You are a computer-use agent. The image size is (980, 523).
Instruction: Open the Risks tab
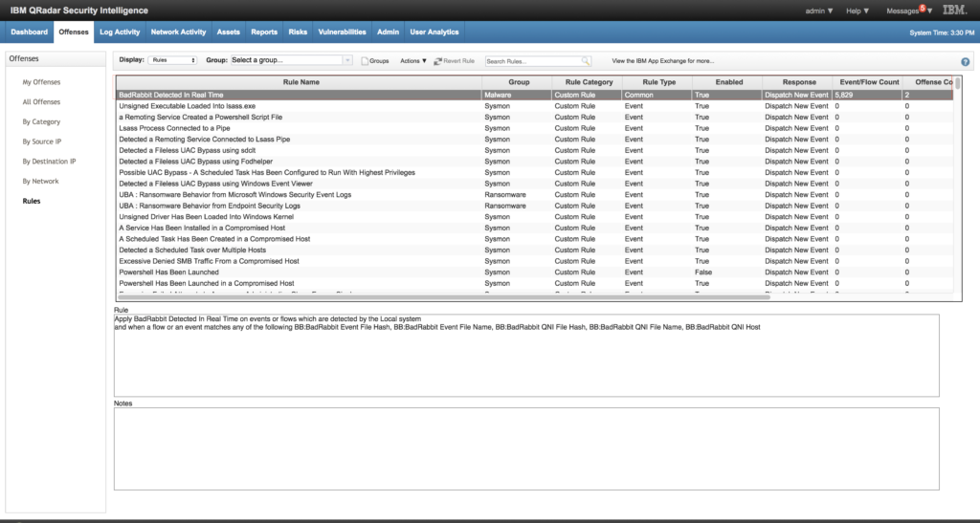pyautogui.click(x=298, y=32)
